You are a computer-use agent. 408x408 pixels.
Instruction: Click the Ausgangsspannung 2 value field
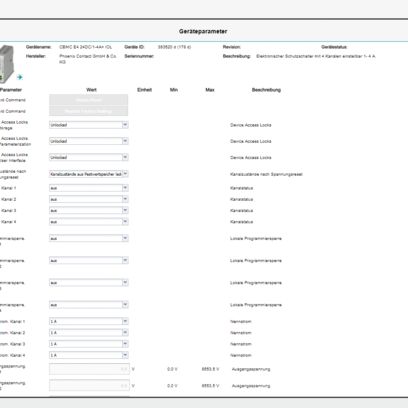[89, 385]
